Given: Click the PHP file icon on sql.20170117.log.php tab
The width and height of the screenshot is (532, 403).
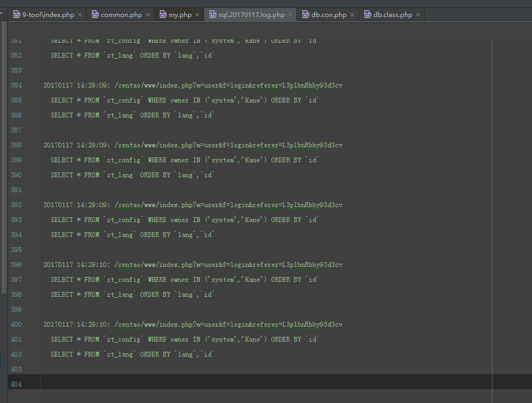Looking at the screenshot, I should (213, 14).
